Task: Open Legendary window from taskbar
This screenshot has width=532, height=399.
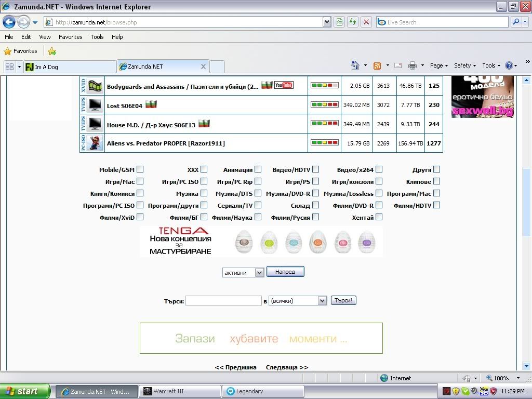Action: point(263,391)
